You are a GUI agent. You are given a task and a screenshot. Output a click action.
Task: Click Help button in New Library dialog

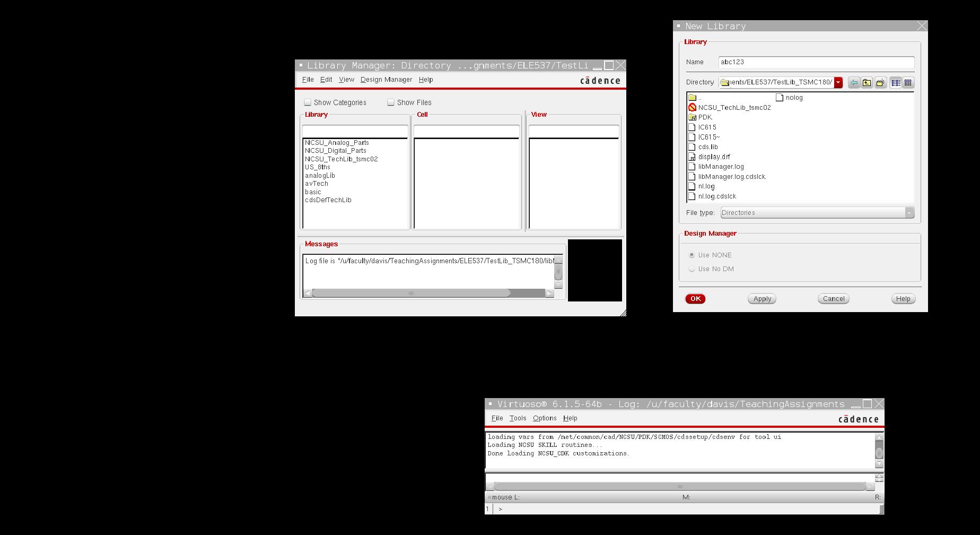(x=903, y=299)
